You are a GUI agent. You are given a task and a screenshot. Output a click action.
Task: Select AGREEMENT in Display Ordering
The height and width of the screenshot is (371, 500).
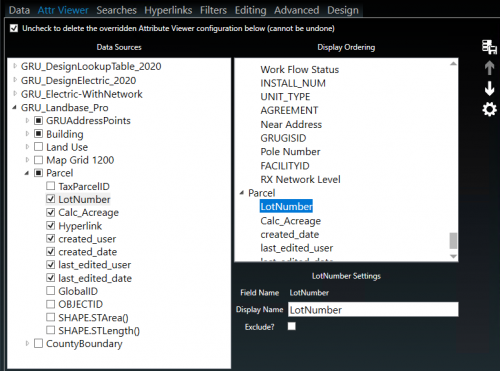[x=289, y=110]
